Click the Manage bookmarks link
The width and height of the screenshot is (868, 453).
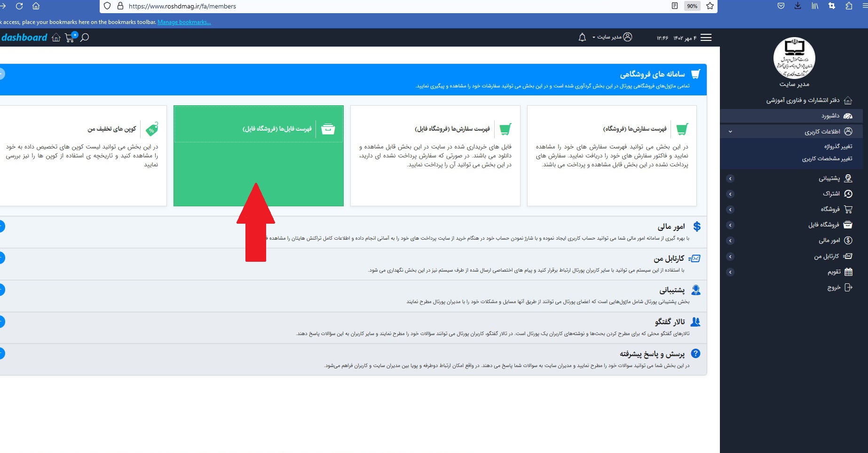click(x=184, y=22)
